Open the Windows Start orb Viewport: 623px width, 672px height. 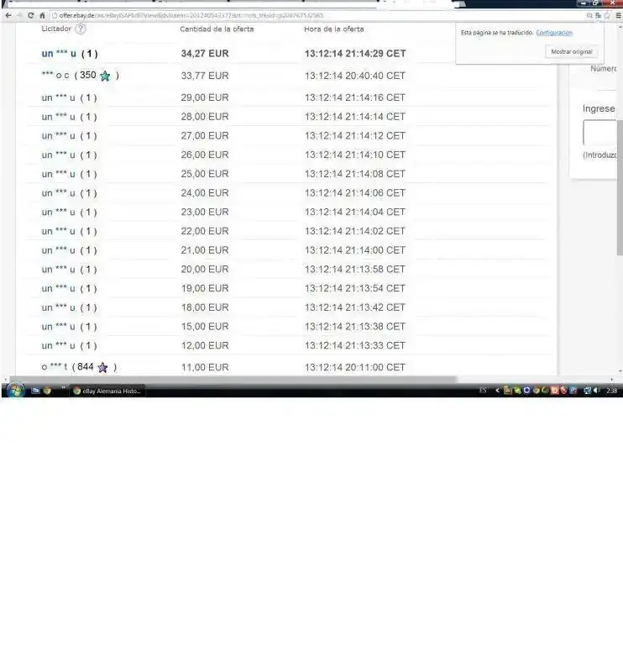click(14, 390)
